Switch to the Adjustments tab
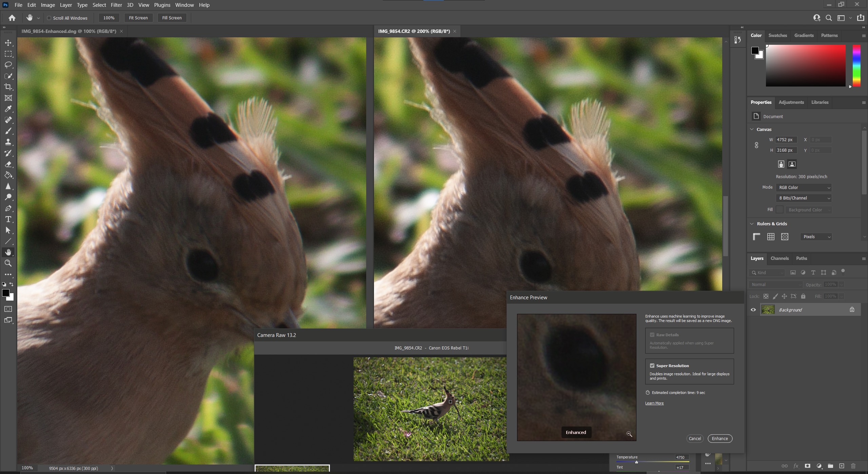Viewport: 868px width, 474px height. point(791,102)
